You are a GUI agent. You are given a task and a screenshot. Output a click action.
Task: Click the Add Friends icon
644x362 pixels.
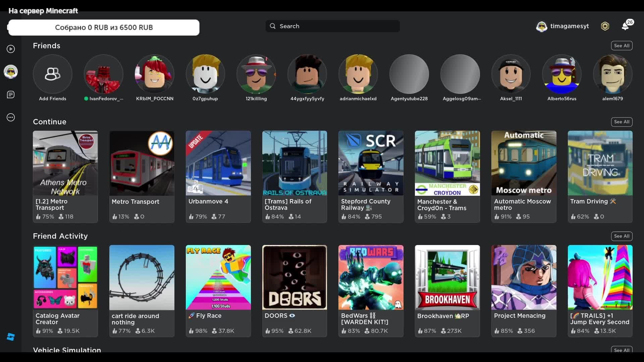[52, 74]
